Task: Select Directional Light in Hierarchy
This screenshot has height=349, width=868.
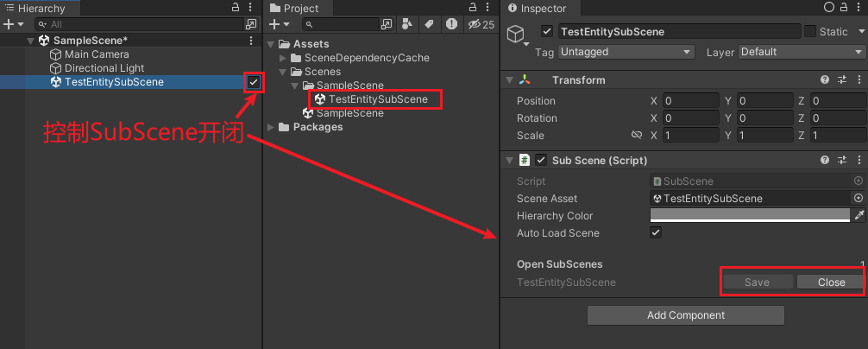Action: coord(104,68)
